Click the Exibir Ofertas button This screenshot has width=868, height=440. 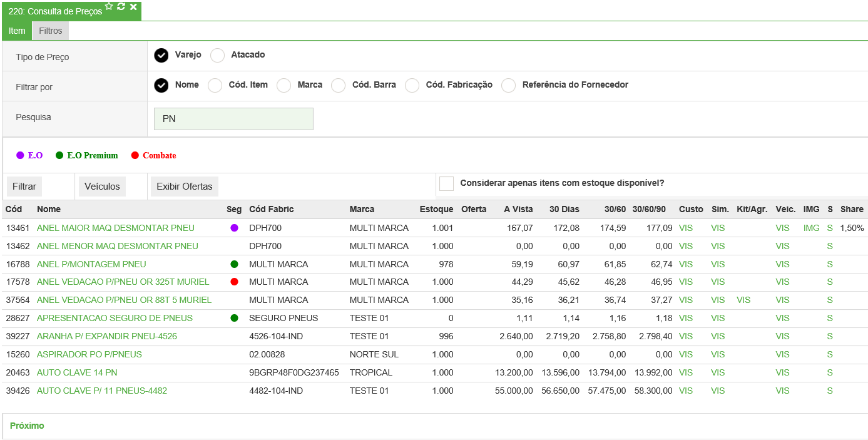pyautogui.click(x=184, y=187)
